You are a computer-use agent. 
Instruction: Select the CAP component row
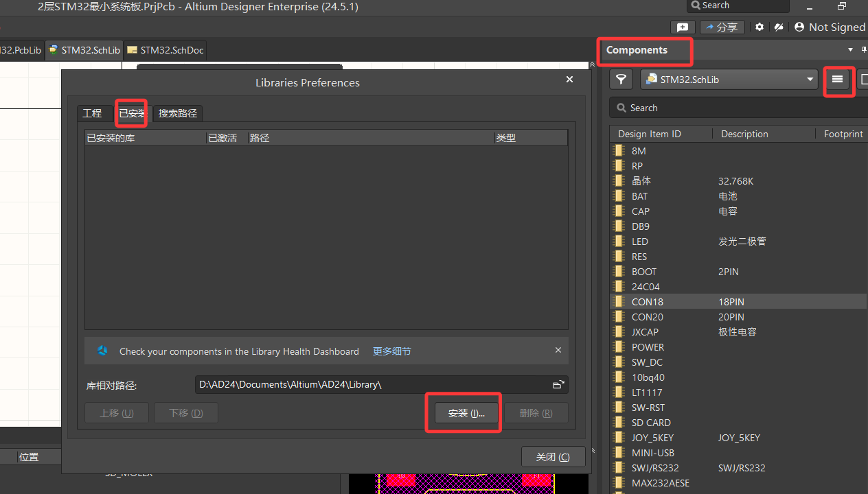(x=739, y=211)
